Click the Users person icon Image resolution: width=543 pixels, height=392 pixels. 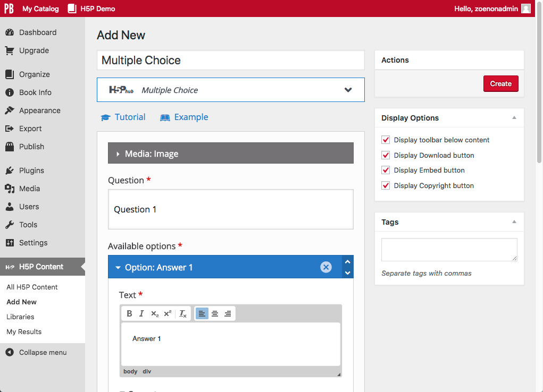[10, 207]
